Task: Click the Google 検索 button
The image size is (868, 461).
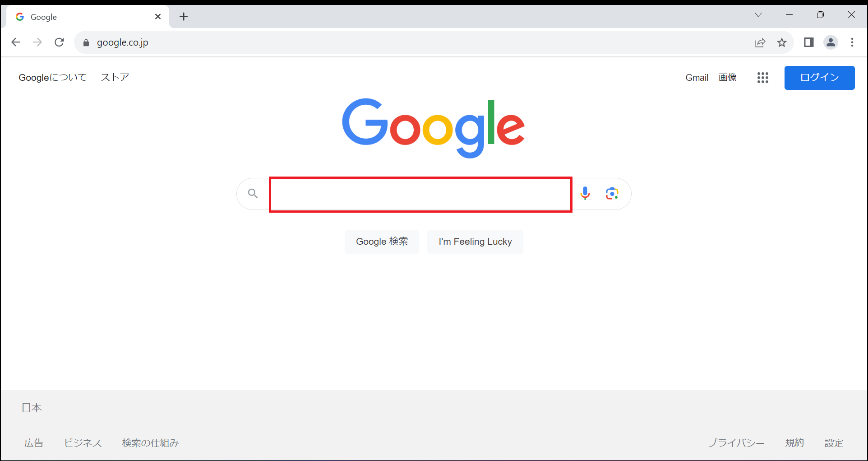Action: tap(382, 242)
